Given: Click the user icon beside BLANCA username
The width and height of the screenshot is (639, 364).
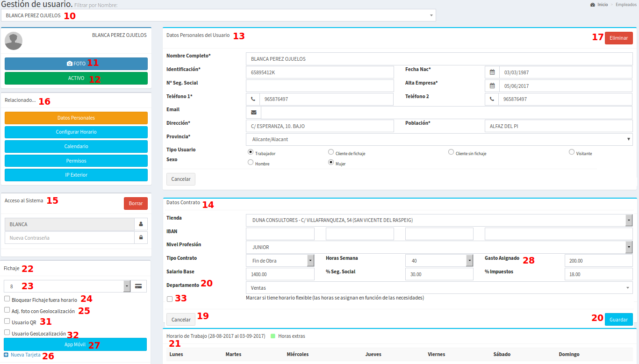Looking at the screenshot, I should tap(141, 224).
